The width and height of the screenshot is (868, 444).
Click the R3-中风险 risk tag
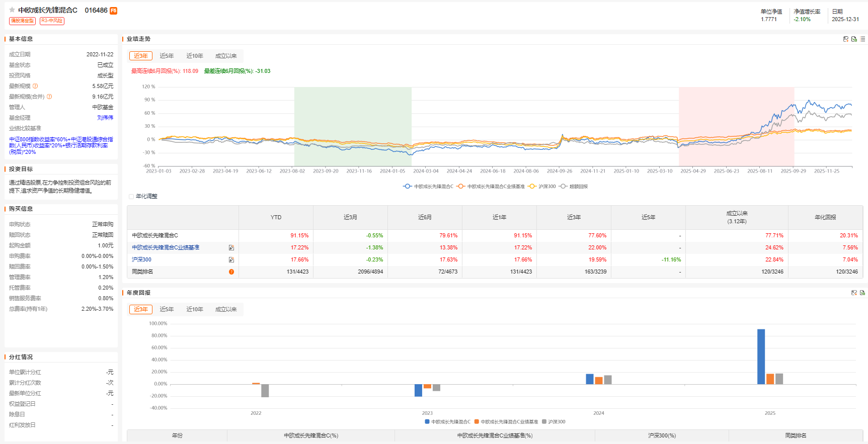52,21
